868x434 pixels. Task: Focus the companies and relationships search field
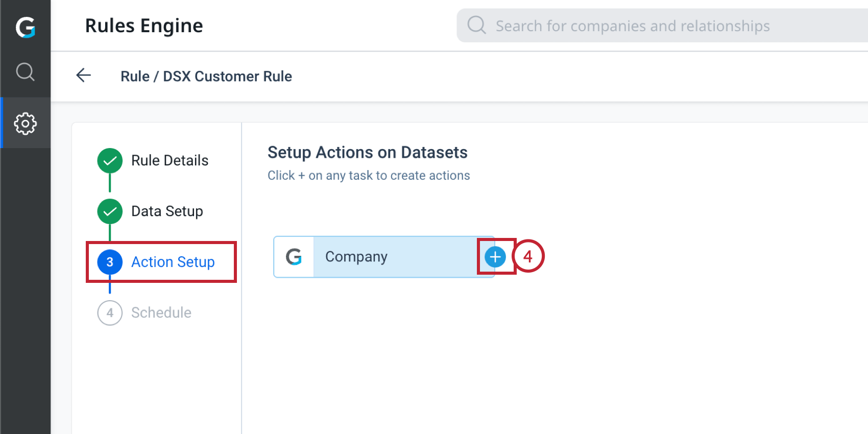coord(632,26)
